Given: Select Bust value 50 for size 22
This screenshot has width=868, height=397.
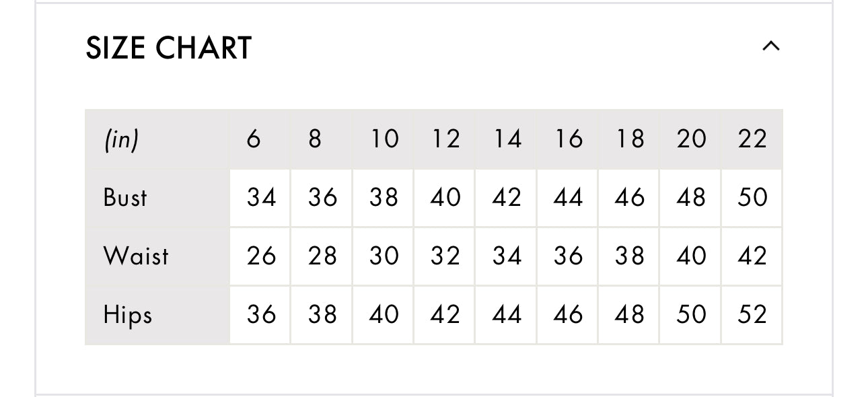Looking at the screenshot, I should 752,198.
